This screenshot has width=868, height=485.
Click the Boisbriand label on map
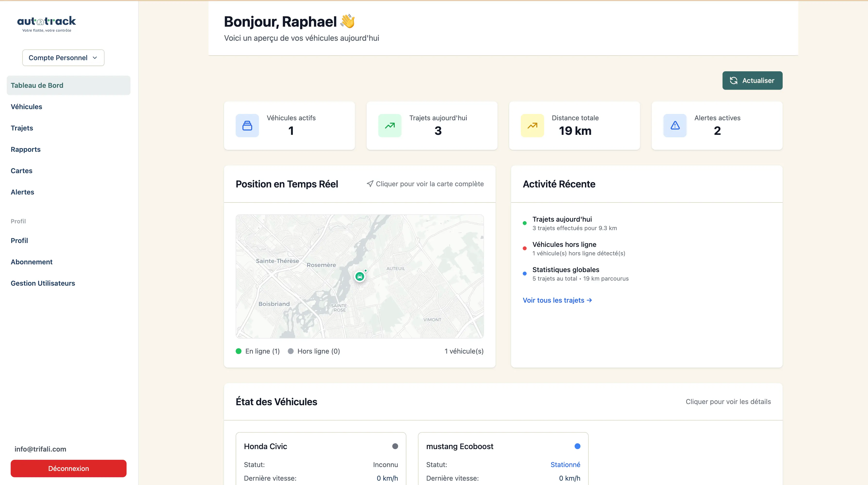coord(273,304)
